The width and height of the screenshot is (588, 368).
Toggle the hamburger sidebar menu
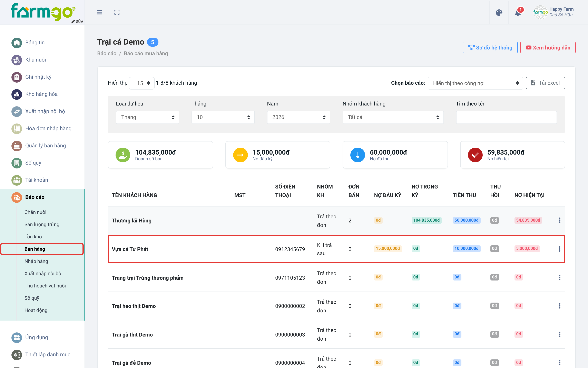tap(100, 12)
